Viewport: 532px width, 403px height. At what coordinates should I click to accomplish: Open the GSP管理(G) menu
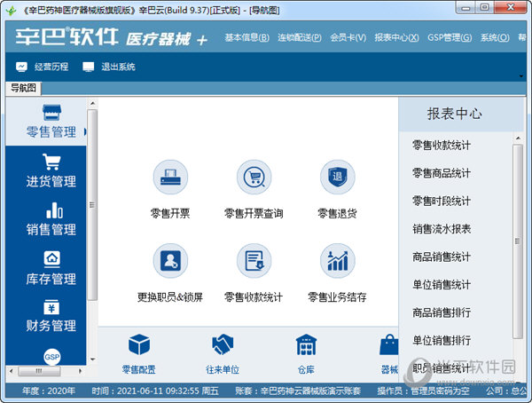[x=450, y=38]
